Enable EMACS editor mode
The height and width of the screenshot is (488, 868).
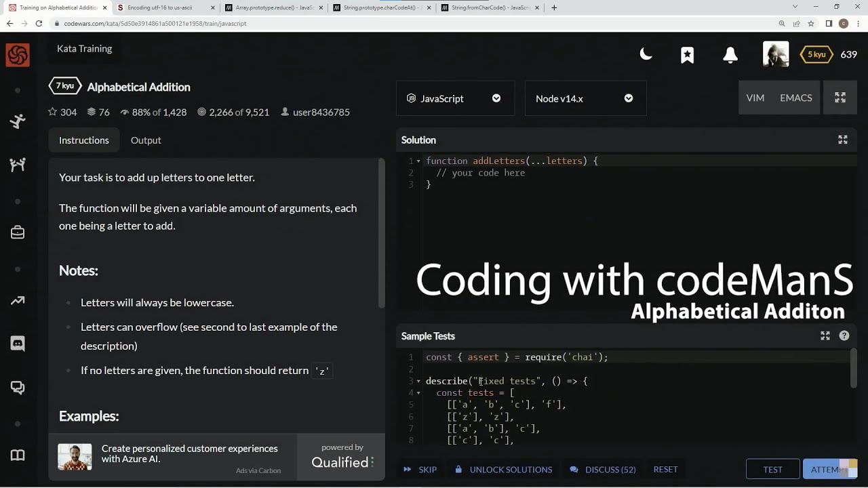tap(795, 98)
